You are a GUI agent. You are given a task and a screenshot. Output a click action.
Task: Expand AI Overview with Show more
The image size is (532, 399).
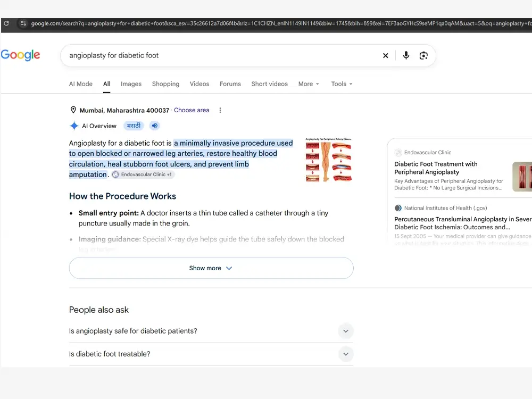[211, 268]
